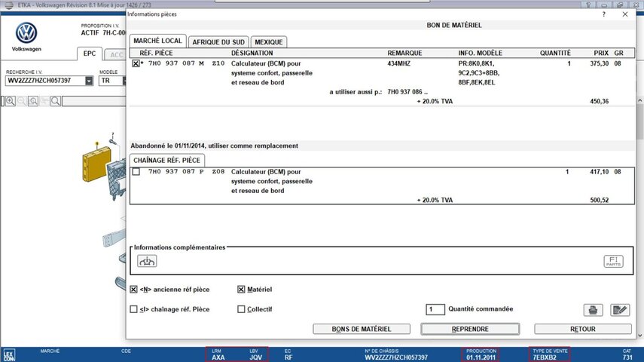Click the ETKA app menu icon in title bar
This screenshot has width=644, height=362.
coord(9,5)
